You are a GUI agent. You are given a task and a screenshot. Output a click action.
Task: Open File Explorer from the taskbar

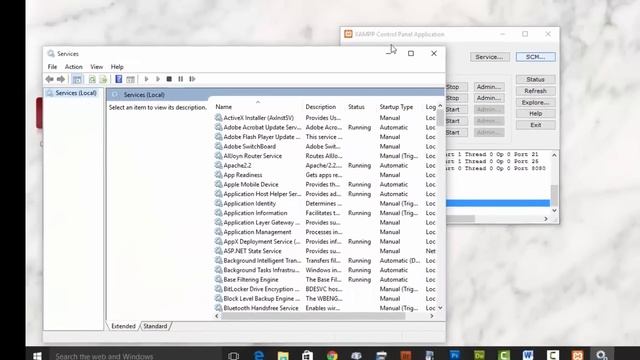point(283,356)
